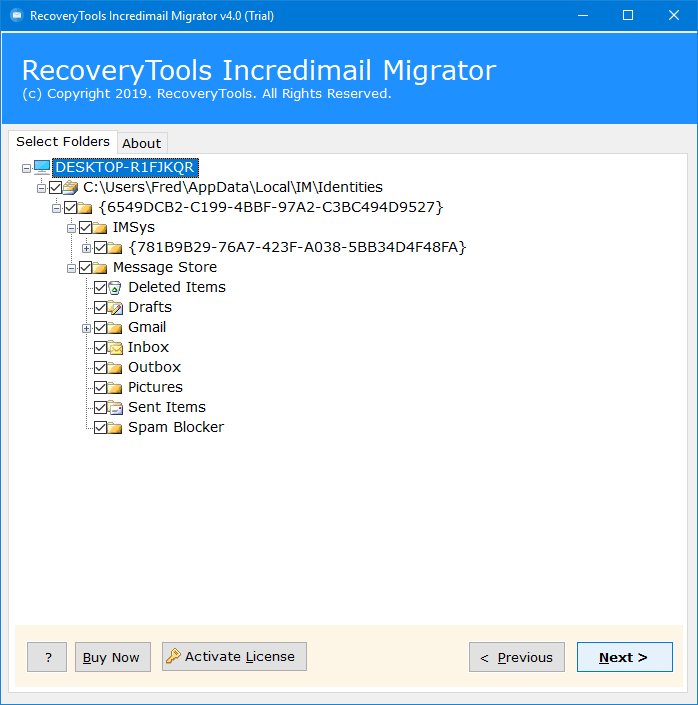Click the IMSys folder icon
This screenshot has width=698, height=705.
[x=100, y=228]
